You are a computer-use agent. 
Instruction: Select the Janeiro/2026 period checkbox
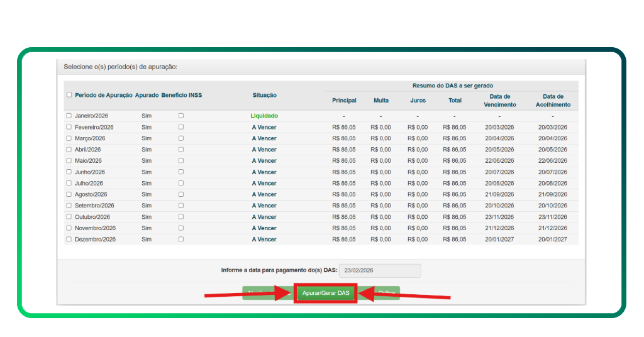tap(69, 116)
